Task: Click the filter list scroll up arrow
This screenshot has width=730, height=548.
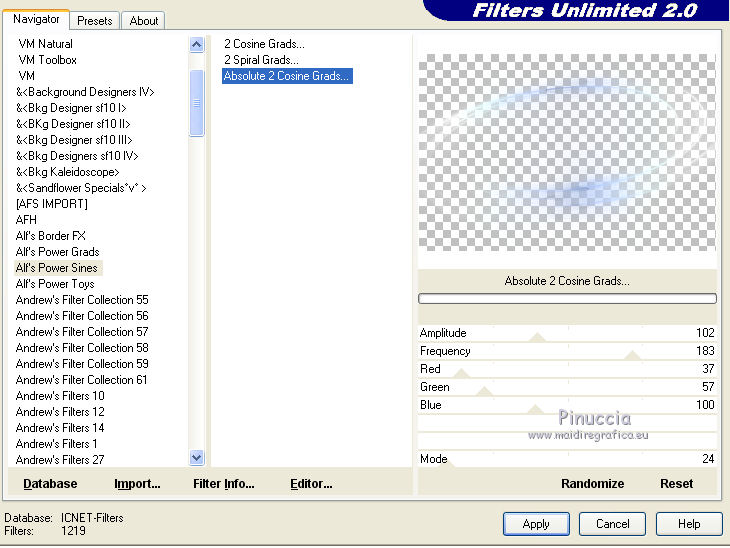Action: 196,45
